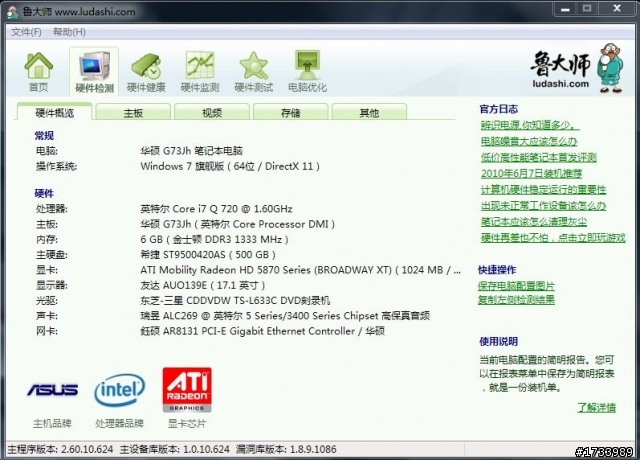Maximize the 鲁大师 window
Screen dimensions: 640x460
pos(587,9)
